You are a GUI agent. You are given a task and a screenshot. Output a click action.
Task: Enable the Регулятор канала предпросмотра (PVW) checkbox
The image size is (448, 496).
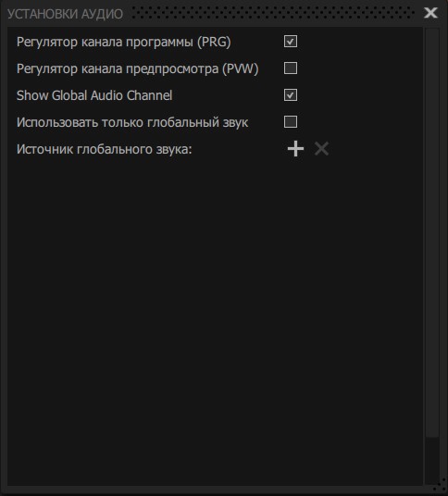[x=291, y=68]
